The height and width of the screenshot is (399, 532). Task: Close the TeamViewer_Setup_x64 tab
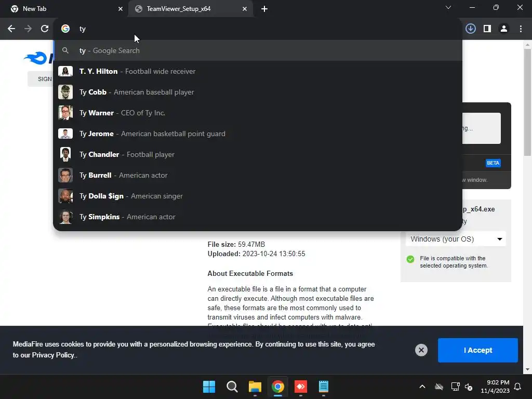pyautogui.click(x=244, y=9)
